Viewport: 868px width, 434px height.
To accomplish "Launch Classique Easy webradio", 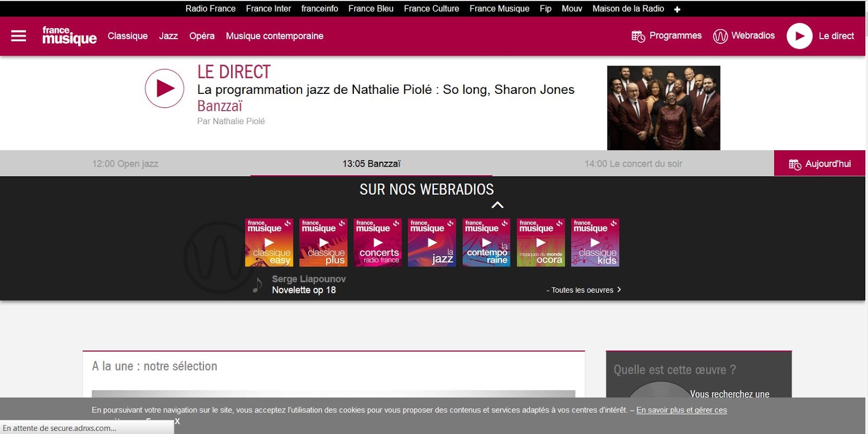I will coord(269,242).
